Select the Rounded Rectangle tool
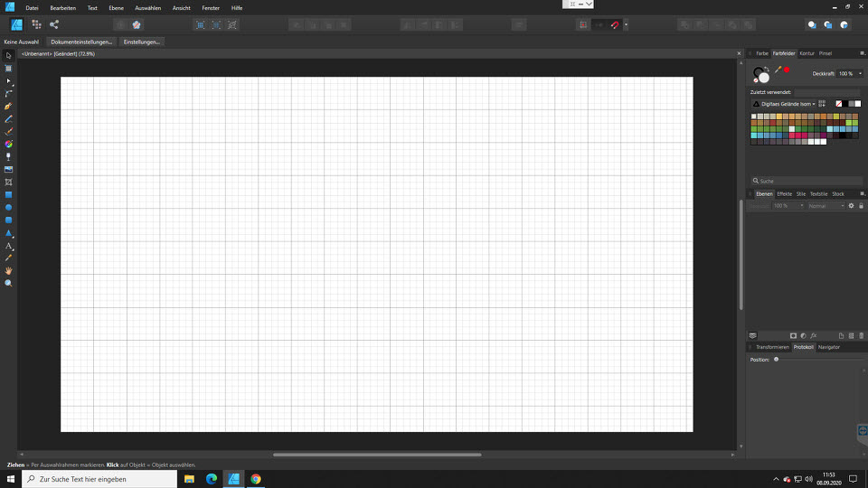 pyautogui.click(x=8, y=221)
